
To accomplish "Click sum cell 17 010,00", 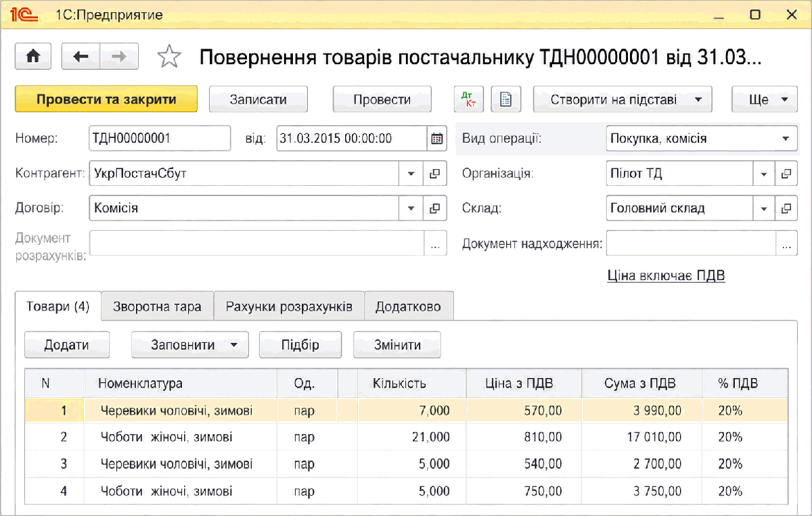I will coord(641,438).
